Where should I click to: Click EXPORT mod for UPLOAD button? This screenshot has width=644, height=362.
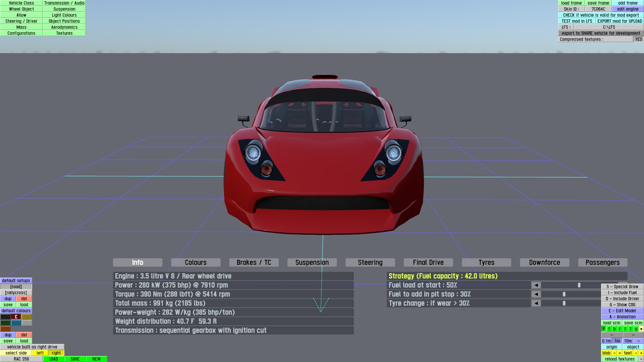[619, 21]
